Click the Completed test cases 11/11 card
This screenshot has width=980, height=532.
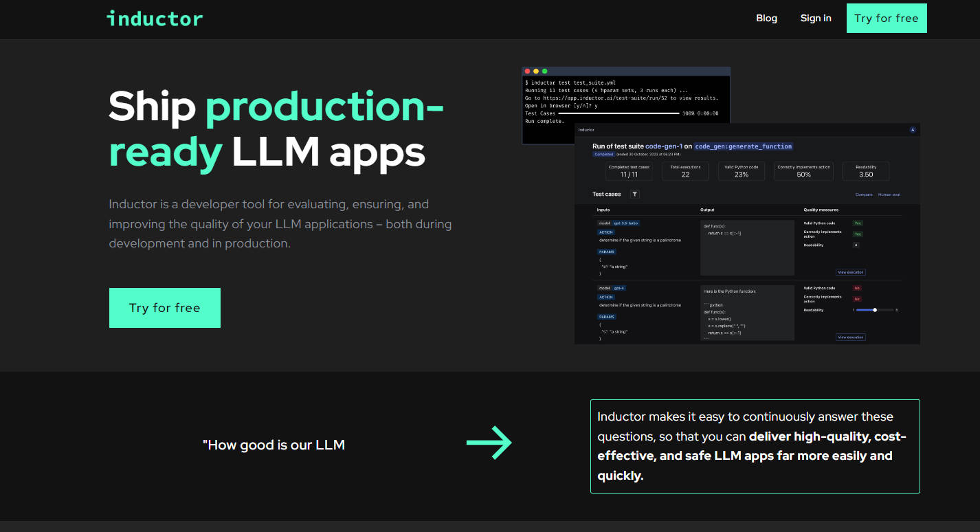(630, 171)
